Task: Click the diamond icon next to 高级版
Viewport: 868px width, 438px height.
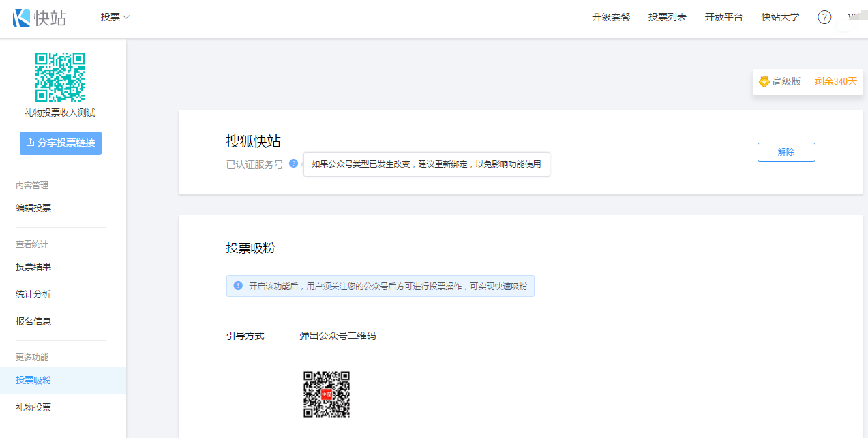Action: [x=764, y=82]
